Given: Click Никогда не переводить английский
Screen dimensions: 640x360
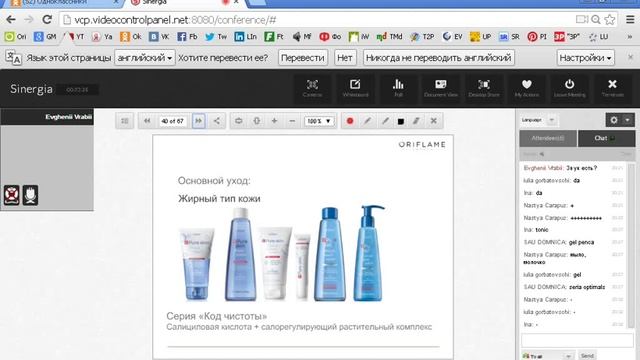Looking at the screenshot, I should point(438,58).
